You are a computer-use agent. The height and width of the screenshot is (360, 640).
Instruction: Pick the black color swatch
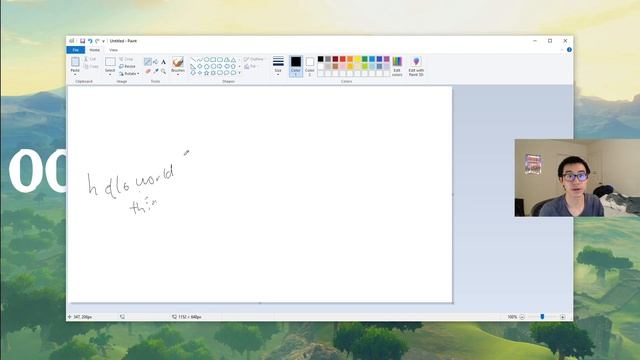click(x=320, y=59)
